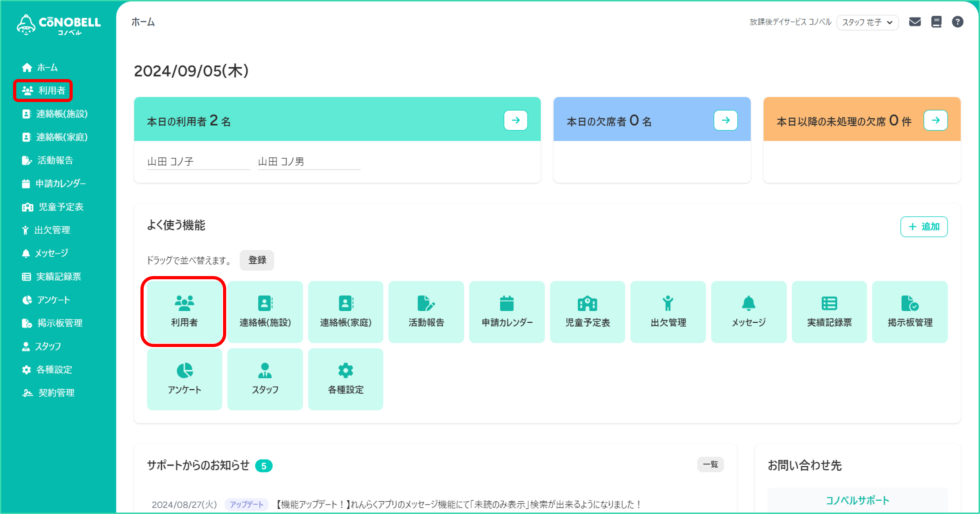
Task: Select 連絡帳(施設) in the sidebar
Action: (55, 114)
